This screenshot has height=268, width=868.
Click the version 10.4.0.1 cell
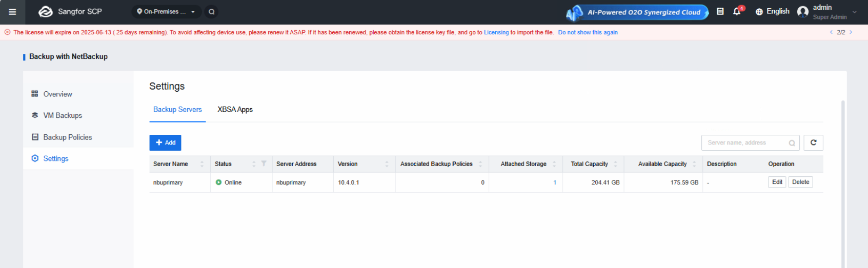[x=349, y=182]
